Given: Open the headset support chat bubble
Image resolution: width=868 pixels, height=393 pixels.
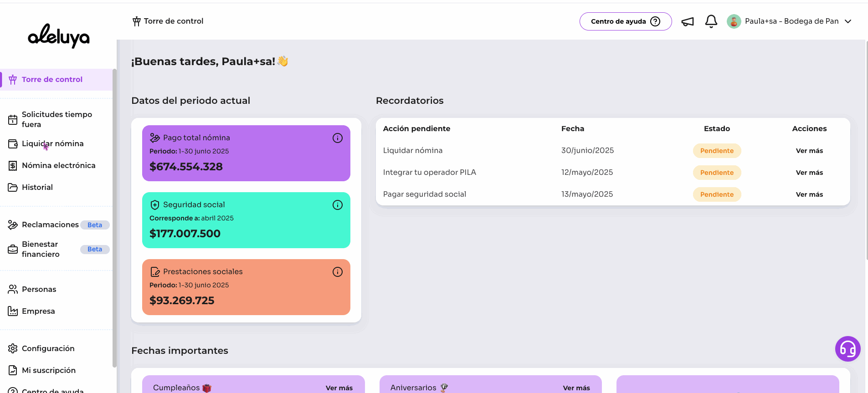Looking at the screenshot, I should [x=847, y=349].
